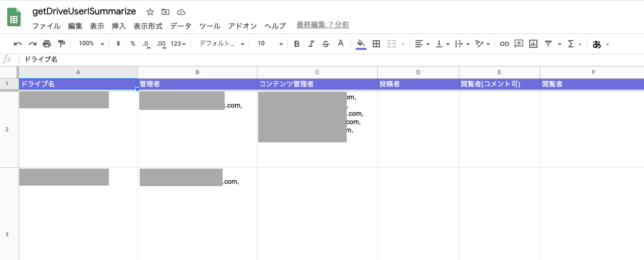Insert link icon
The image size is (644, 260).
click(504, 44)
